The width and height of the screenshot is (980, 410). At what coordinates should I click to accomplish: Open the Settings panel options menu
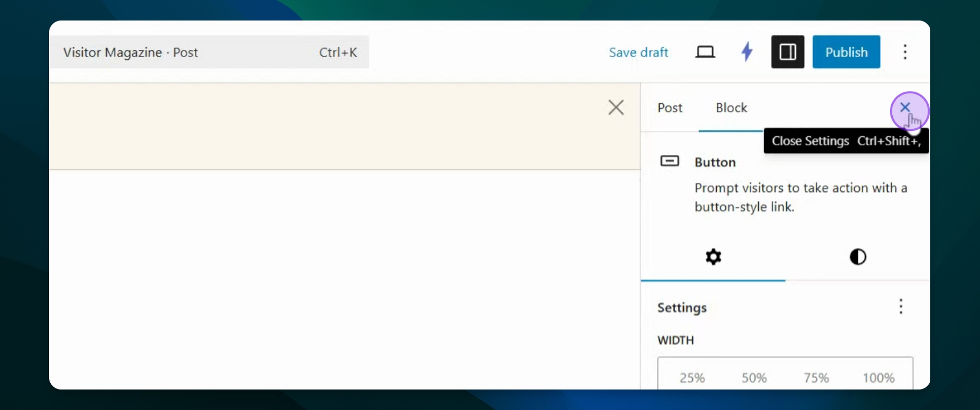(901, 307)
